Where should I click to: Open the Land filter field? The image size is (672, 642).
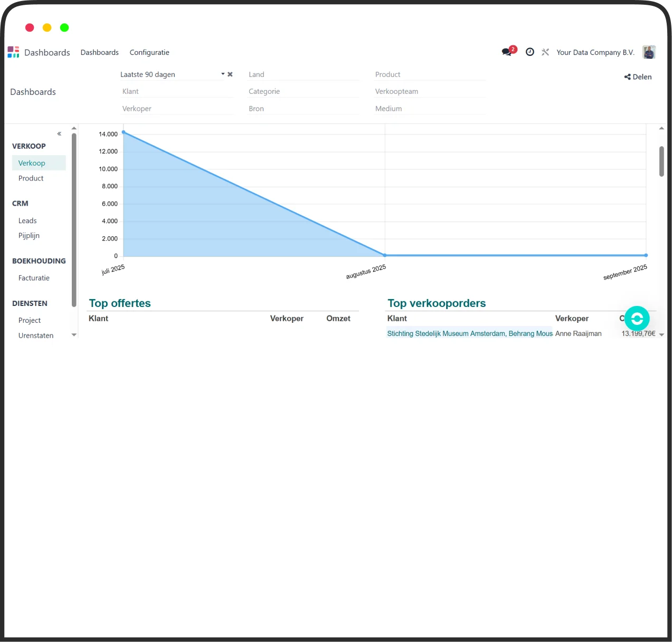pyautogui.click(x=303, y=74)
